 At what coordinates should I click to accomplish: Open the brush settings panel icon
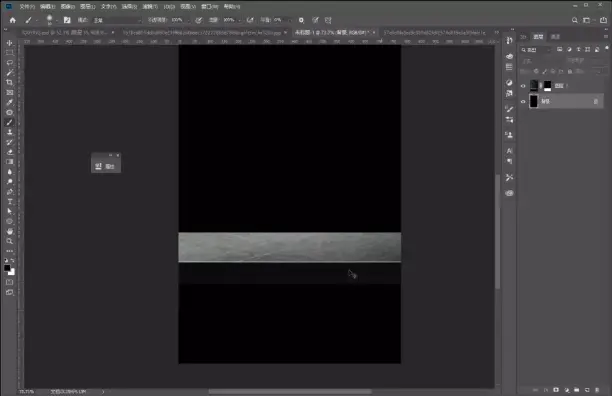click(67, 20)
